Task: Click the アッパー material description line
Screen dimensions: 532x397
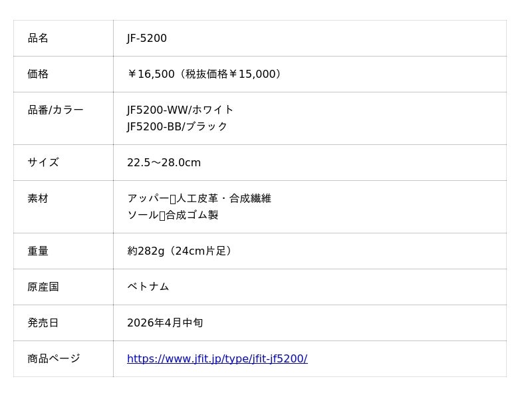Action: (199, 198)
